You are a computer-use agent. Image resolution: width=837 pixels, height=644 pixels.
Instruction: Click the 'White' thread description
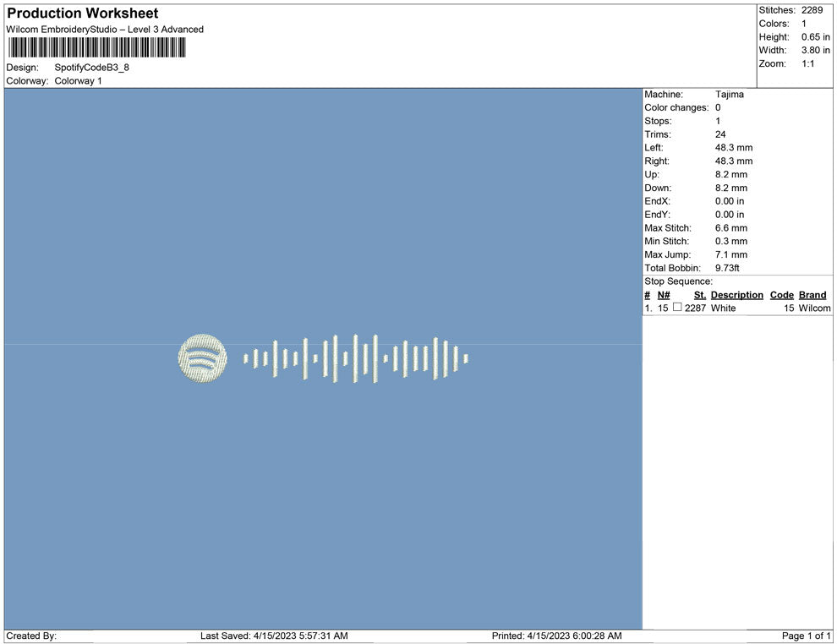[x=723, y=308]
